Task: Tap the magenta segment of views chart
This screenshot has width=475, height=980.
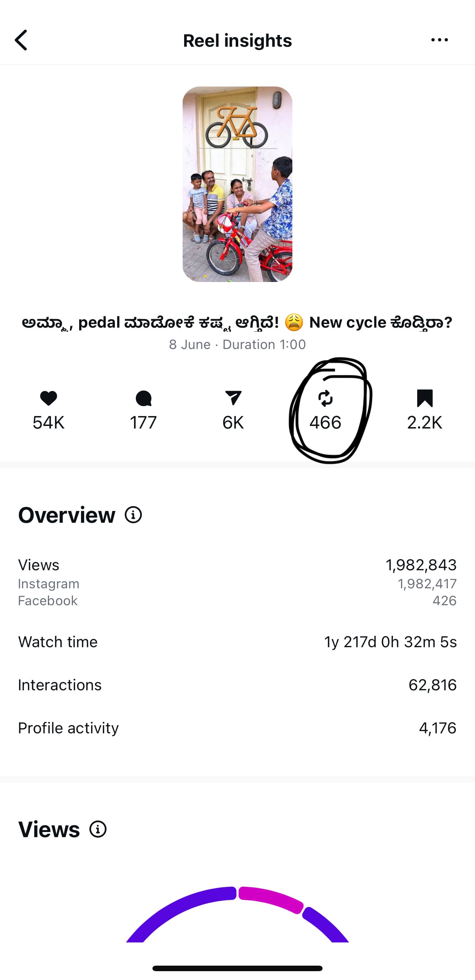Action: pos(271,899)
